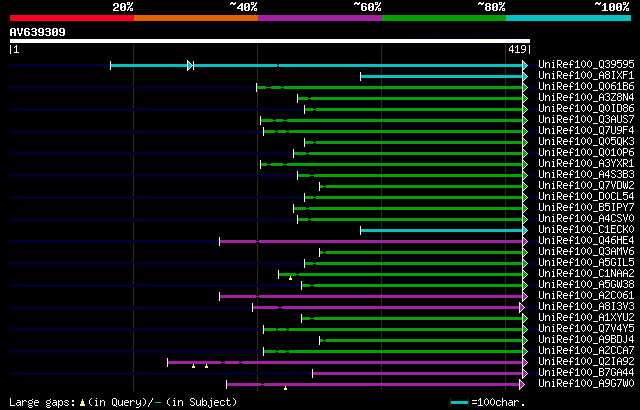Click the green alignment bar for Q7VDW2
Image resolution: width=640 pixels, height=410 pixels.
point(421,186)
